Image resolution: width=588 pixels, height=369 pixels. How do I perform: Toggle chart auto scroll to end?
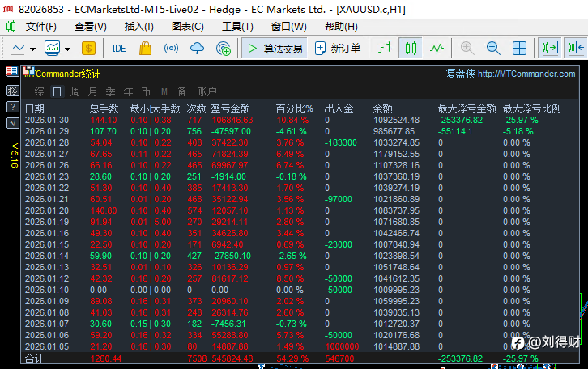pyautogui.click(x=550, y=48)
